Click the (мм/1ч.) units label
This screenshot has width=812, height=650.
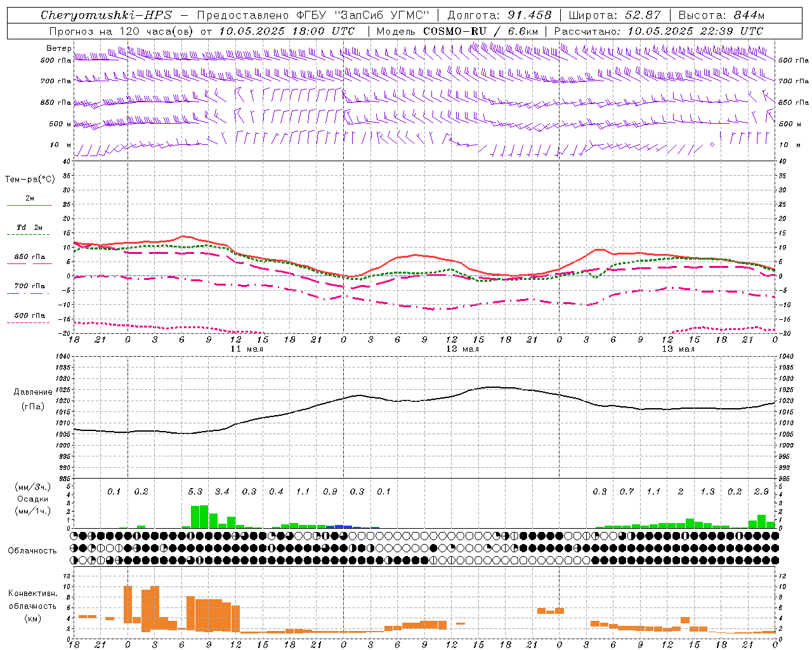[32, 511]
